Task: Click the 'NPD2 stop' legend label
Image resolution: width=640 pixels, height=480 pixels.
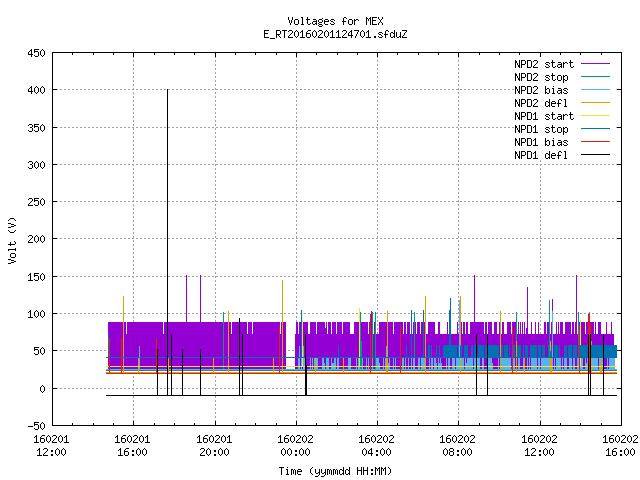Action: click(541, 77)
